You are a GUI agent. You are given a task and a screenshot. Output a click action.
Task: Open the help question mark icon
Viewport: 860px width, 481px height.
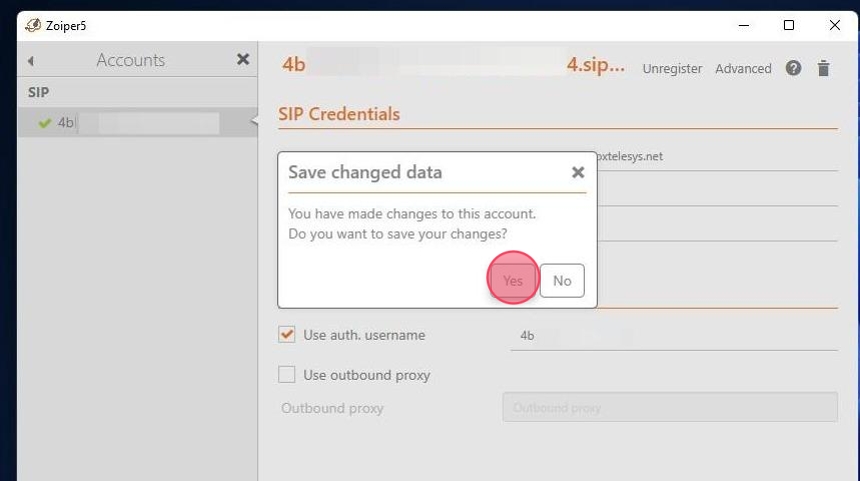[x=793, y=68]
